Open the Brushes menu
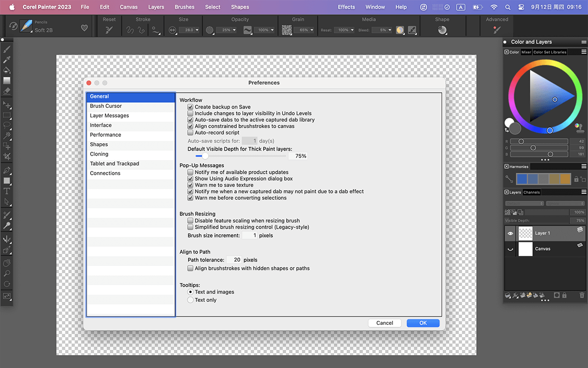The height and width of the screenshot is (368, 588). (184, 7)
